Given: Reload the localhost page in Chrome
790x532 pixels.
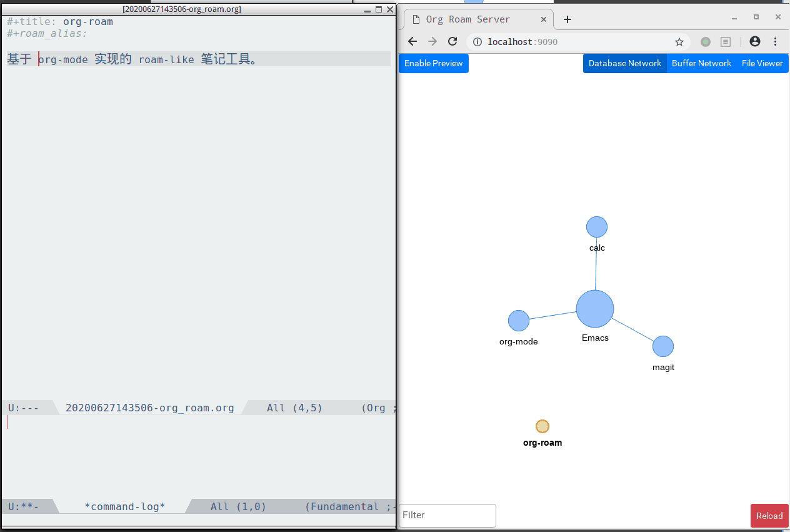Looking at the screenshot, I should (x=452, y=42).
